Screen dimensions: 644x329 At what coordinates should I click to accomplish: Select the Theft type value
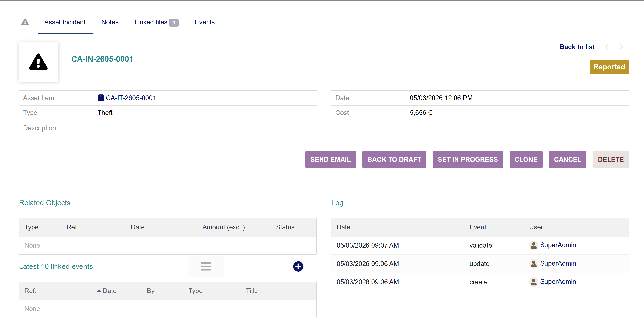105,113
